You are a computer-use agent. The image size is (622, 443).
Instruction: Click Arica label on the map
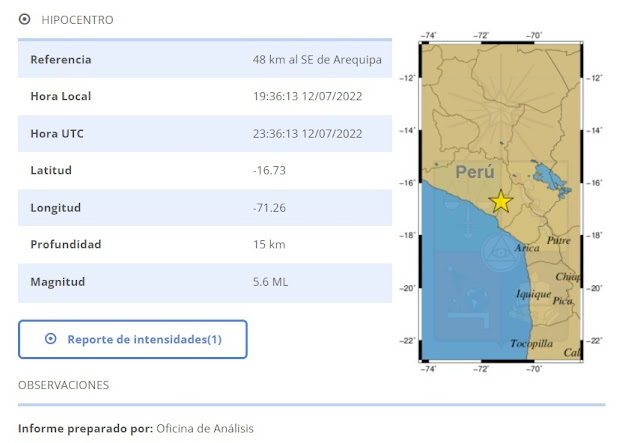(x=527, y=248)
